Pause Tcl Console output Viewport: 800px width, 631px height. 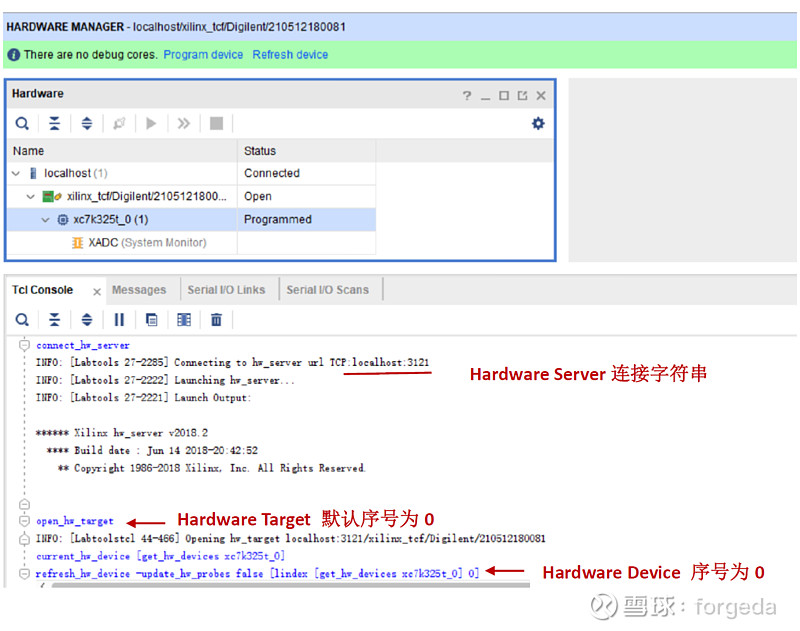coord(119,320)
